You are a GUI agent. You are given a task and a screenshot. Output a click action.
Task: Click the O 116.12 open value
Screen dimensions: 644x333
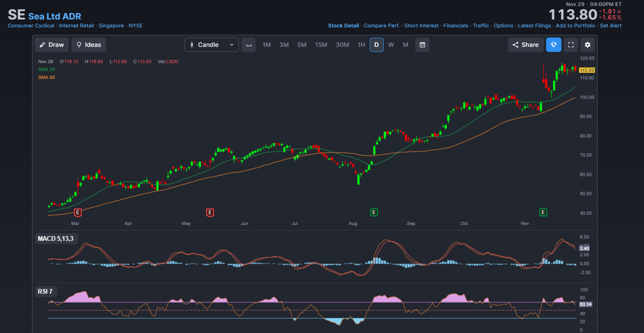69,61
